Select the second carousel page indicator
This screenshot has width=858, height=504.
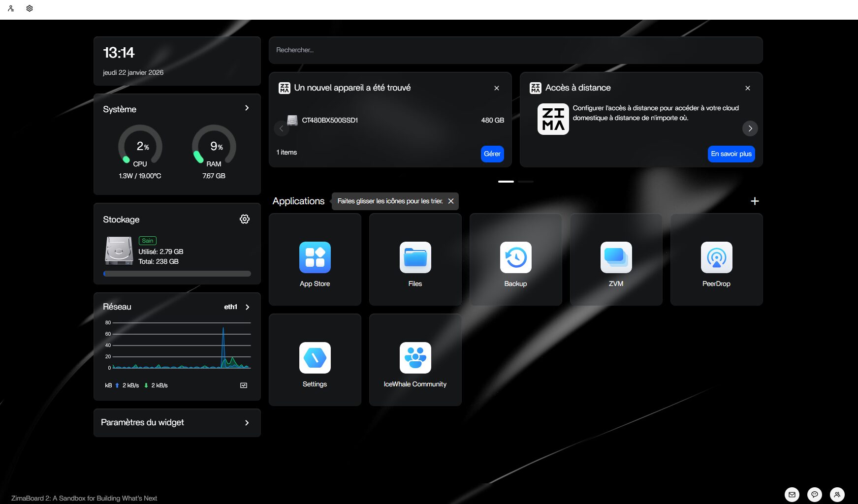click(525, 182)
